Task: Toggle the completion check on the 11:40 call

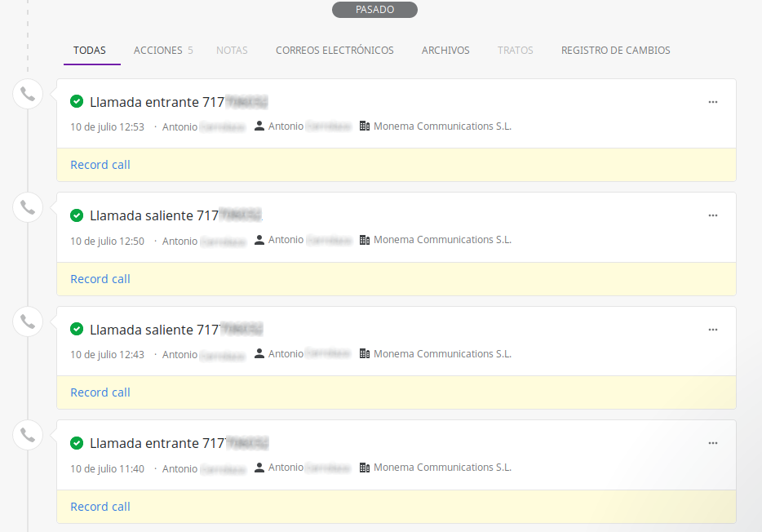Action: 77,442
